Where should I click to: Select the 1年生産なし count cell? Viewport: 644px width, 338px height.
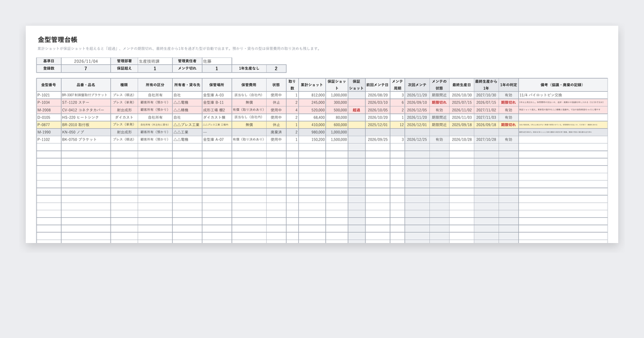click(276, 69)
